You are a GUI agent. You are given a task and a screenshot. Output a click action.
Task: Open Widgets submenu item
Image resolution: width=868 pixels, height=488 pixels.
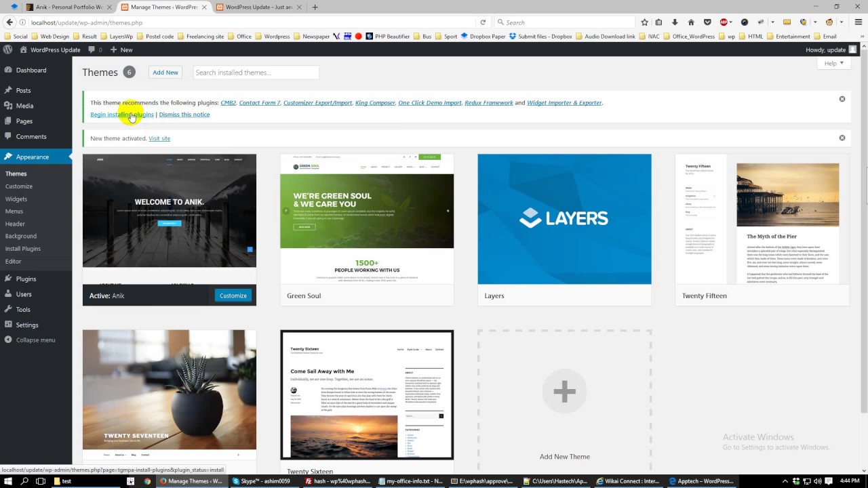[16, 199]
